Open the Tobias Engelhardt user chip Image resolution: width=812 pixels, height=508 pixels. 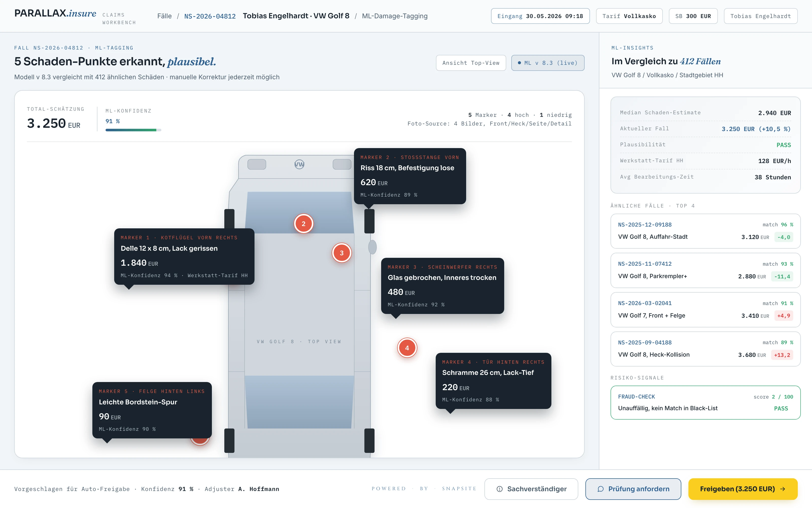click(x=761, y=16)
